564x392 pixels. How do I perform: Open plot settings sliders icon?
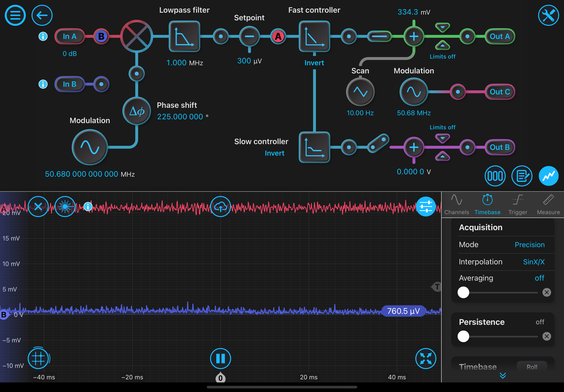coord(426,207)
